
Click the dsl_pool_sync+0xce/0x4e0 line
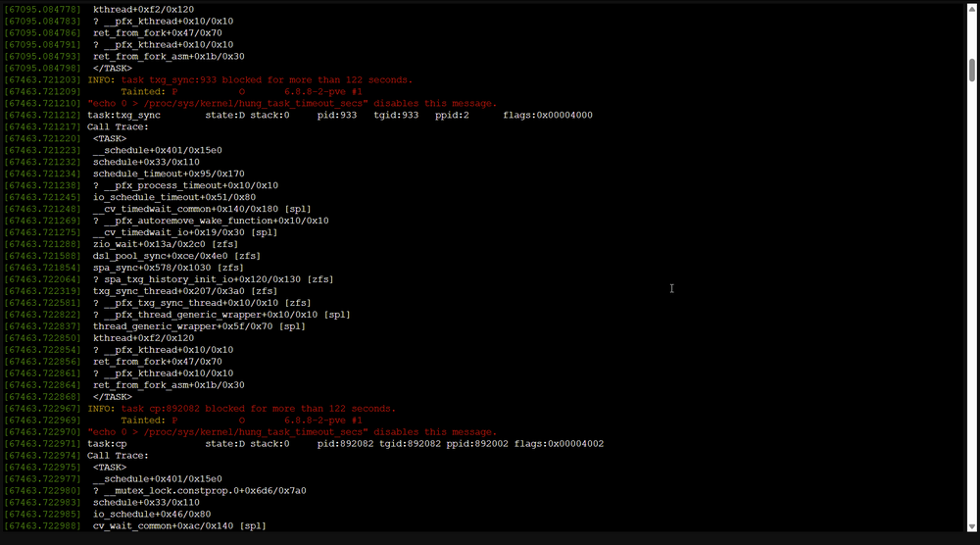click(176, 256)
